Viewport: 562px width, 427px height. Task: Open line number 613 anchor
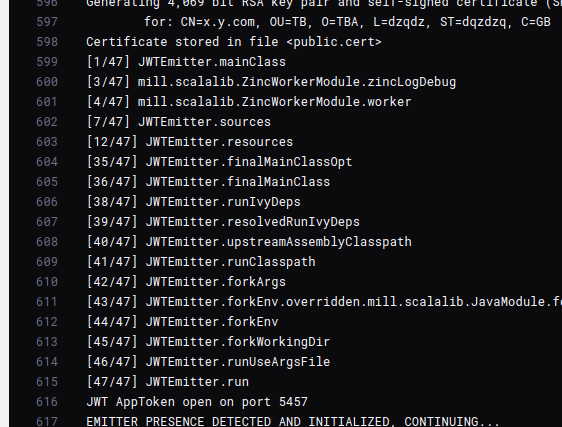pyautogui.click(x=47, y=341)
